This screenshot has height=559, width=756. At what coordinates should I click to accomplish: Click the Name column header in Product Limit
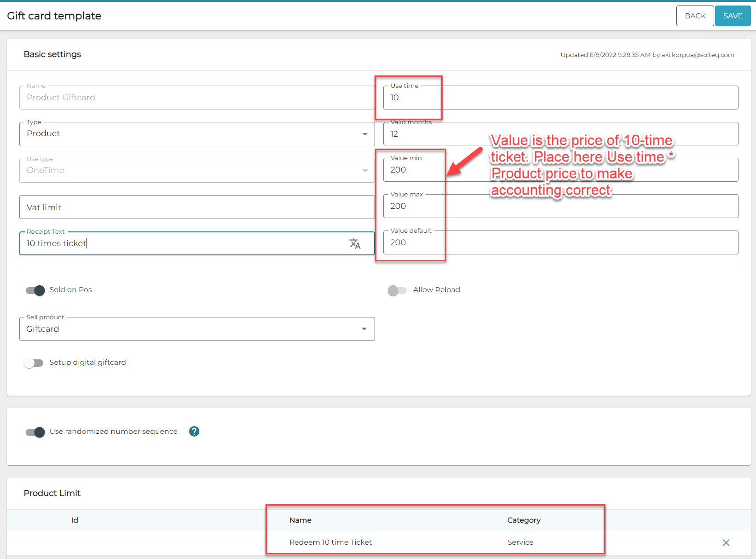coord(300,520)
